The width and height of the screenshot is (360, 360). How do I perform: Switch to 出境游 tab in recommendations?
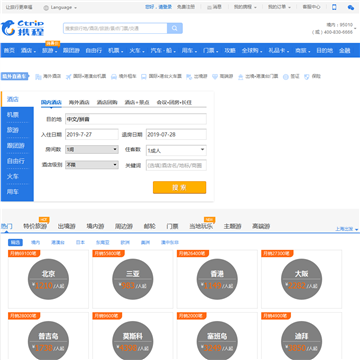click(66, 226)
